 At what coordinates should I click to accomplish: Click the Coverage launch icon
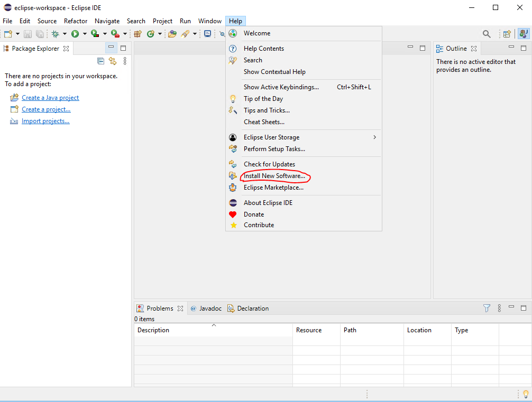coord(95,34)
